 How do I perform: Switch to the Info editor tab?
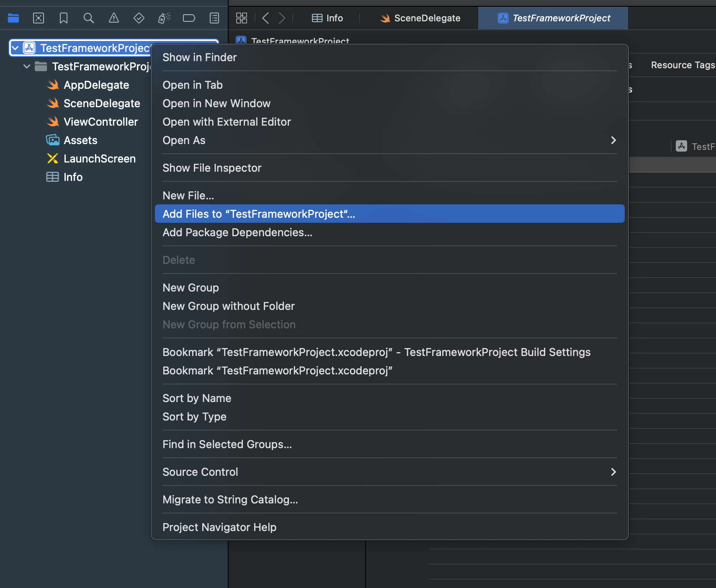(327, 18)
